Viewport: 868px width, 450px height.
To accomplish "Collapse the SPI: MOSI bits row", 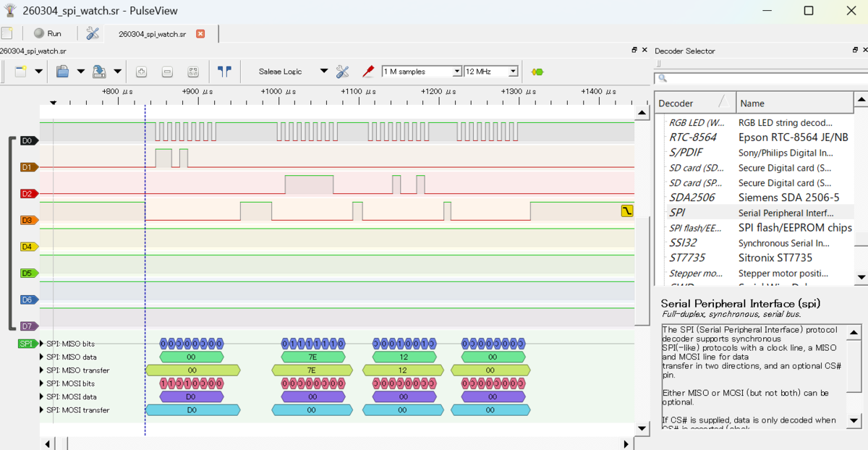I will click(x=42, y=383).
